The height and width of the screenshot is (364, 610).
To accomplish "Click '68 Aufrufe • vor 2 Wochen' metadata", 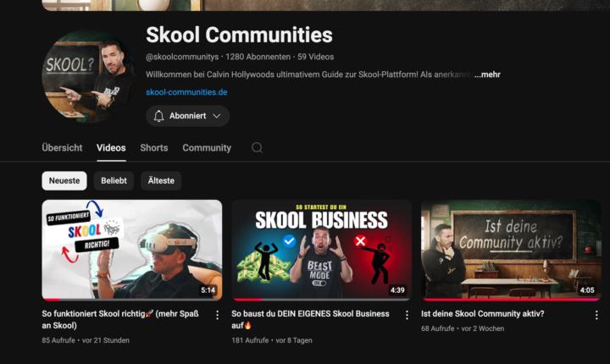I will tap(463, 328).
